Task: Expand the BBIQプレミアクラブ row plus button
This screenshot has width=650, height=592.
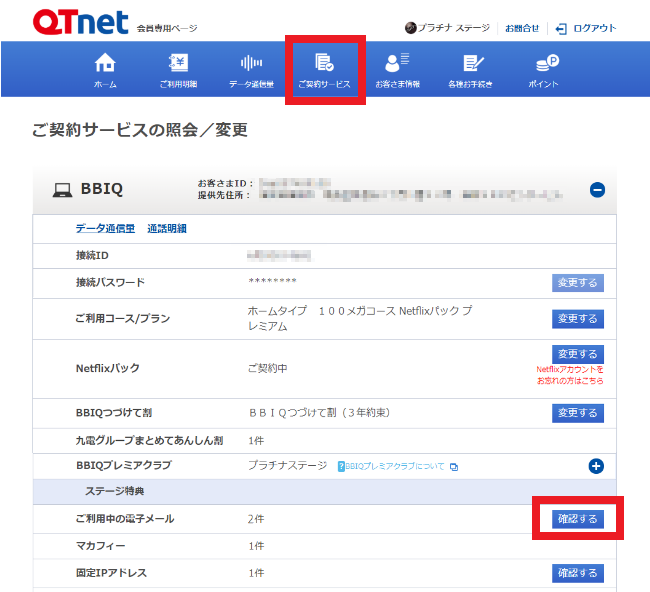Action: coord(597,466)
